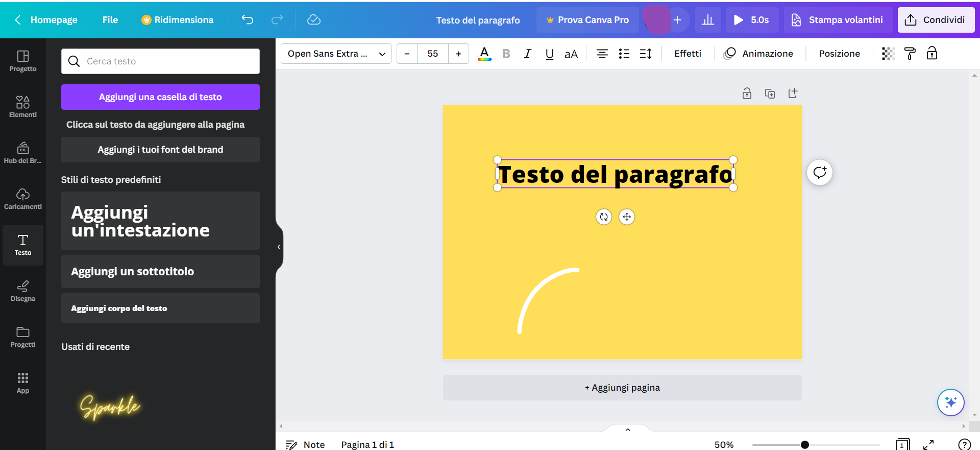The height and width of the screenshot is (450, 980).
Task: Click the copy style paint roller icon
Action: [x=910, y=54]
